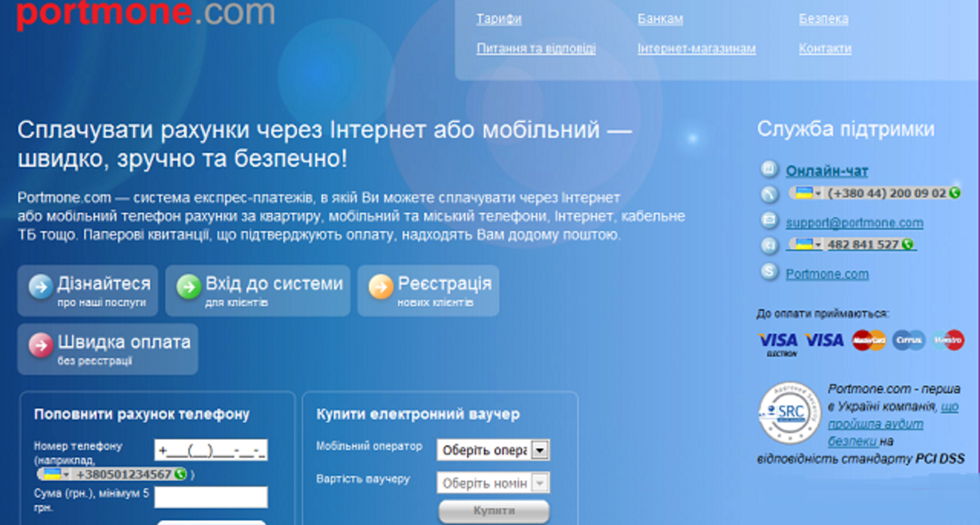
Task: Click the phone handset icon beside phone number
Action: pyautogui.click(x=769, y=194)
